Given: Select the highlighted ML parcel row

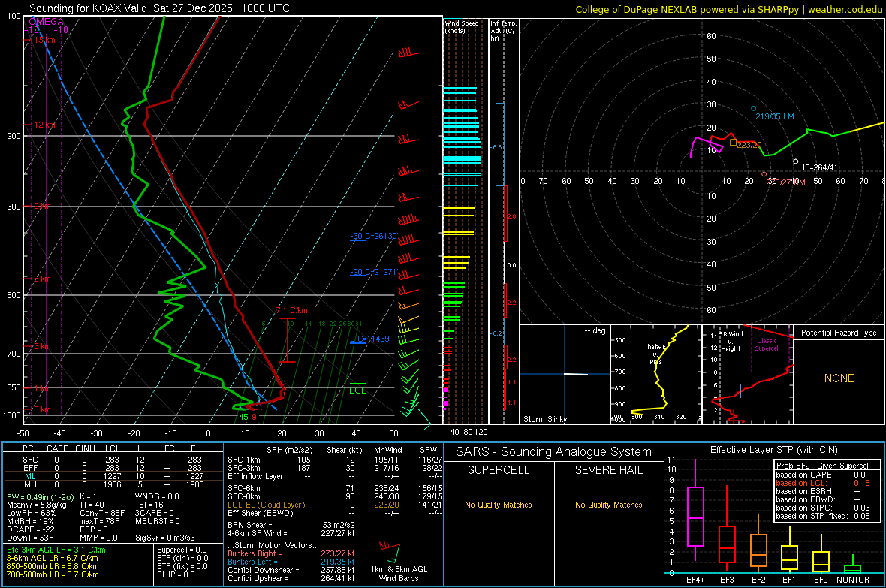Looking at the screenshot, I should (113, 476).
